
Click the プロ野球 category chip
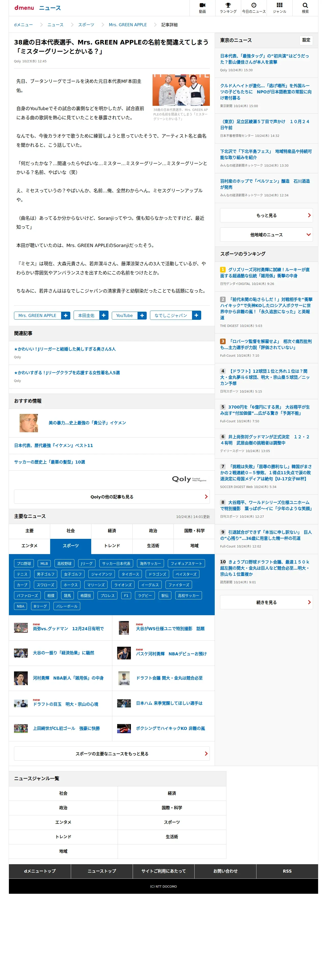click(24, 564)
